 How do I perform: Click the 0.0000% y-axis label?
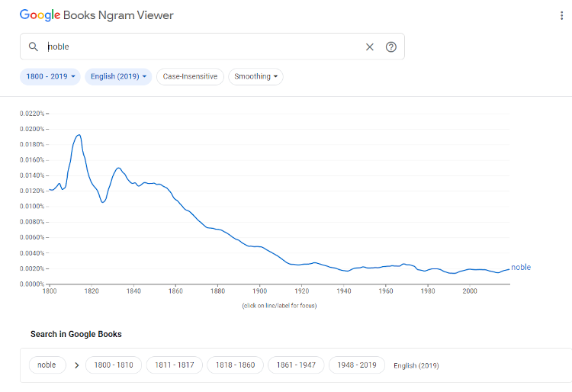[x=32, y=284]
